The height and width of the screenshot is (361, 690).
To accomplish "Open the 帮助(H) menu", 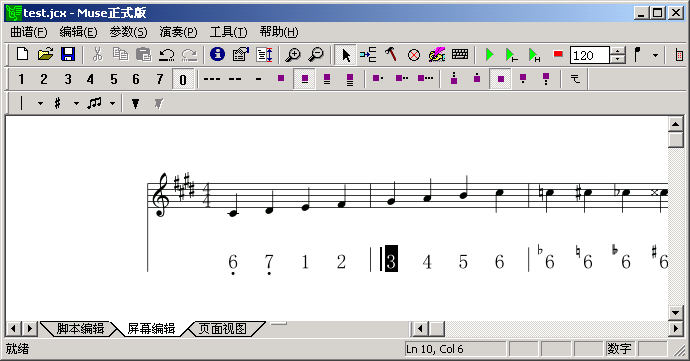I will (x=279, y=32).
